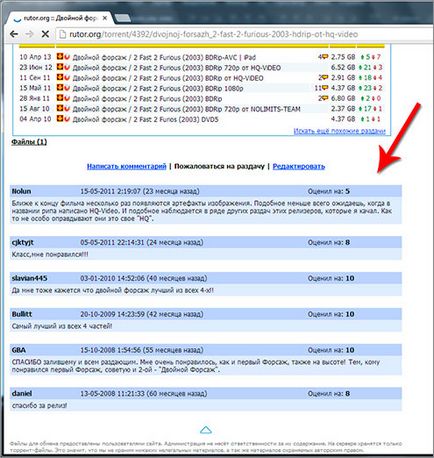Viewport: 434px width, 458px height.
Task: Click the browser back arrow
Action: pos(14,34)
